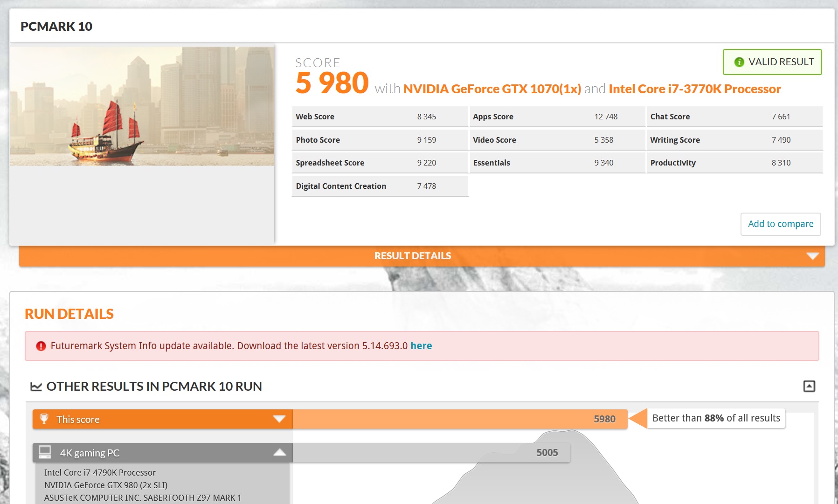Viewport: 838px width, 504px height.
Task: Add this result to compare
Action: click(x=781, y=224)
